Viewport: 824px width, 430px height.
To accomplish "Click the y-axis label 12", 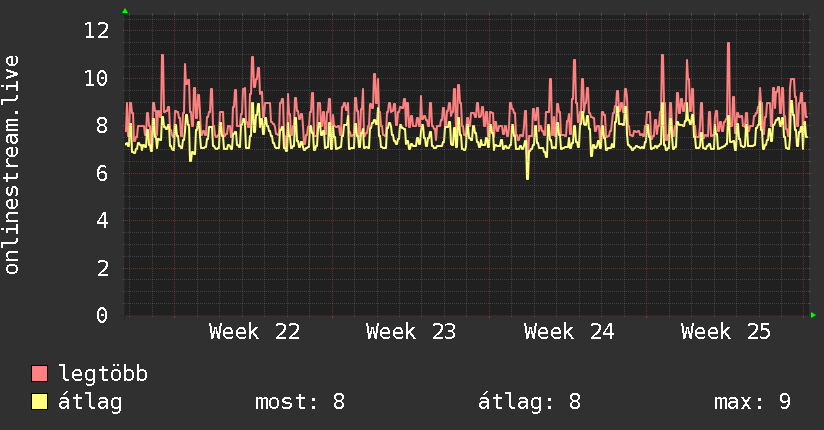I will (x=97, y=30).
